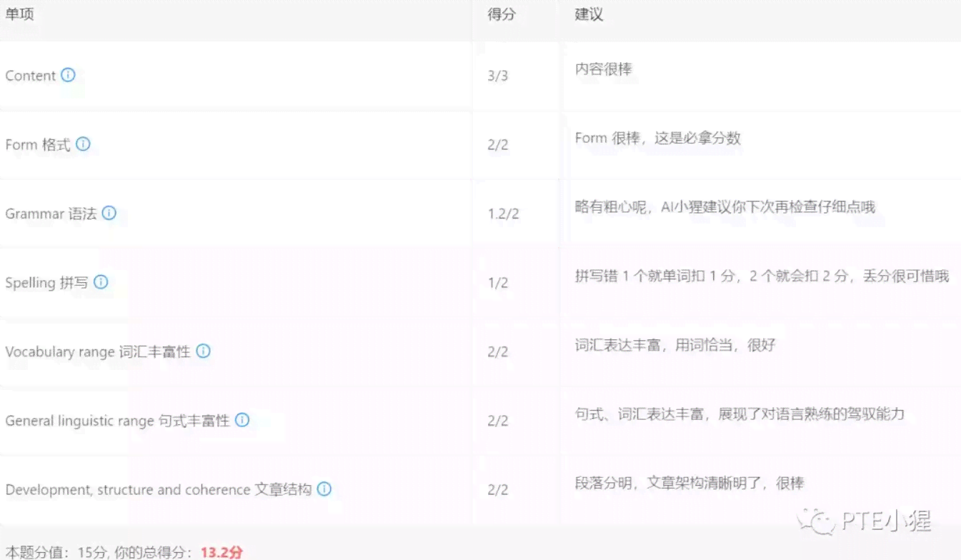Select the Content row label

(30, 76)
